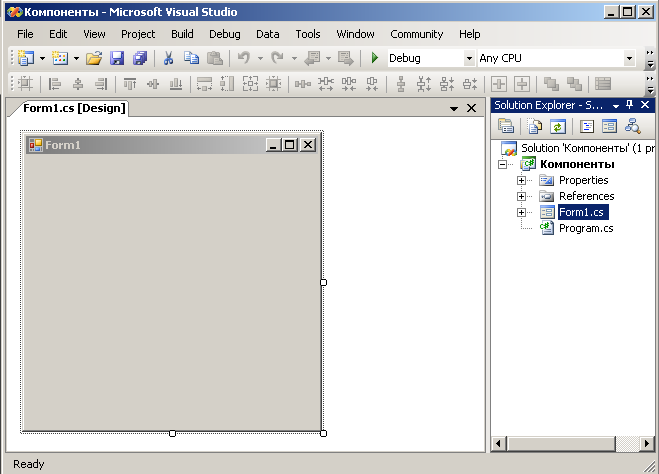Click the Size to Grid icon

pos(274,84)
